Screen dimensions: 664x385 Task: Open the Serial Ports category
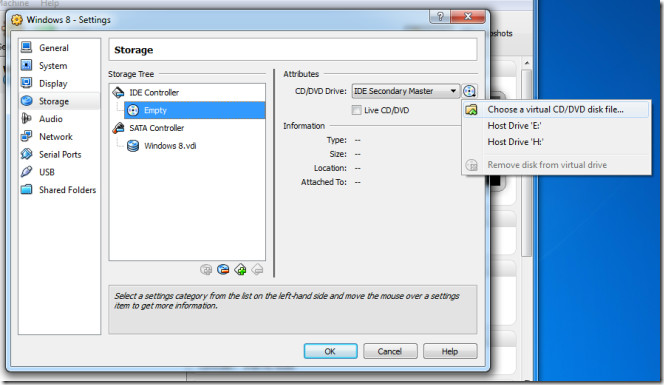60,155
